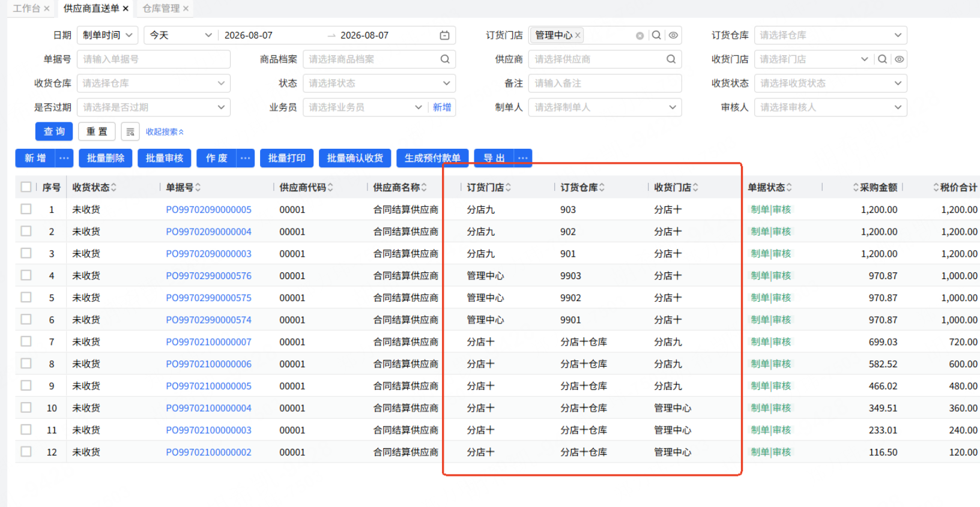Open the date range calendar picker
980x507 pixels.
coord(444,35)
